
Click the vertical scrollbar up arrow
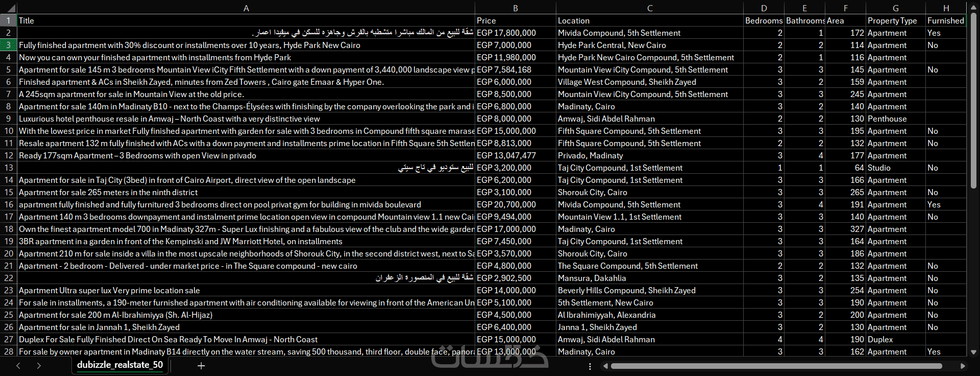(x=973, y=7)
